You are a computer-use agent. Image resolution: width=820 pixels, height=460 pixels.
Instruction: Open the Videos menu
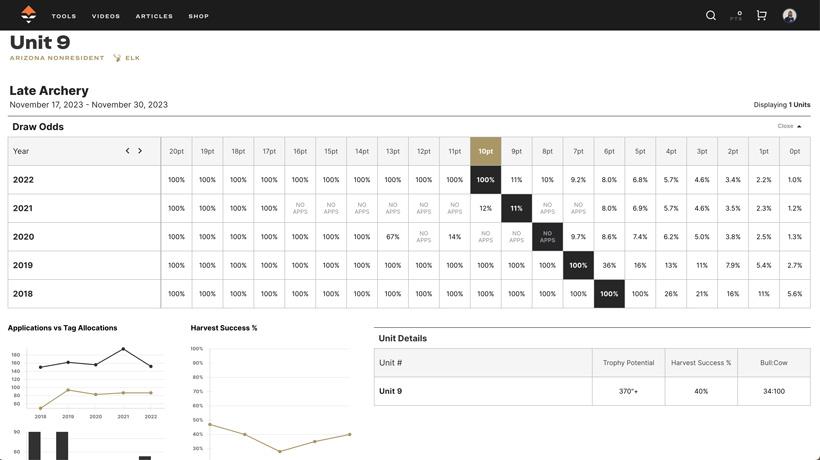coord(106,16)
